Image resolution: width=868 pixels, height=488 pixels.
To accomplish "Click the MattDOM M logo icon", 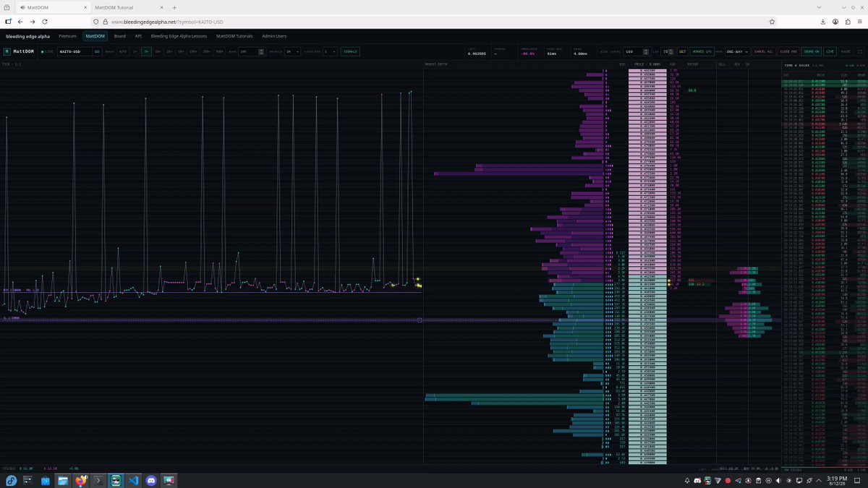I will point(7,51).
